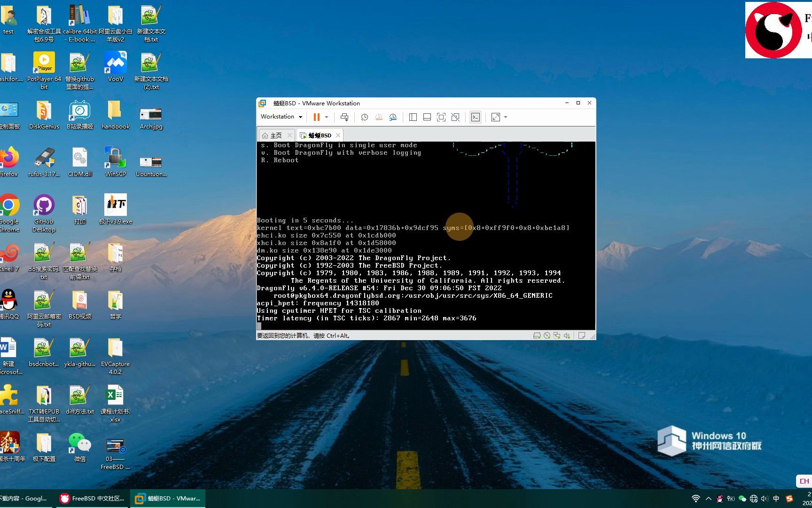
Task: Select the 哲学 folder on desktop
Action: [x=116, y=304]
